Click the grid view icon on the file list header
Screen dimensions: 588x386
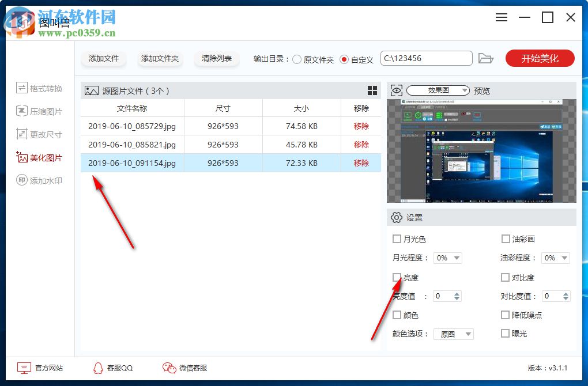pos(372,90)
